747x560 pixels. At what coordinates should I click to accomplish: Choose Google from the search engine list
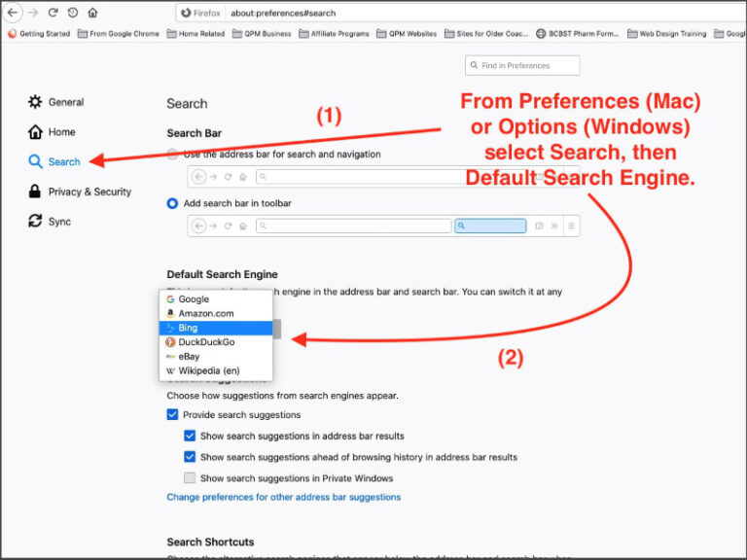point(216,299)
